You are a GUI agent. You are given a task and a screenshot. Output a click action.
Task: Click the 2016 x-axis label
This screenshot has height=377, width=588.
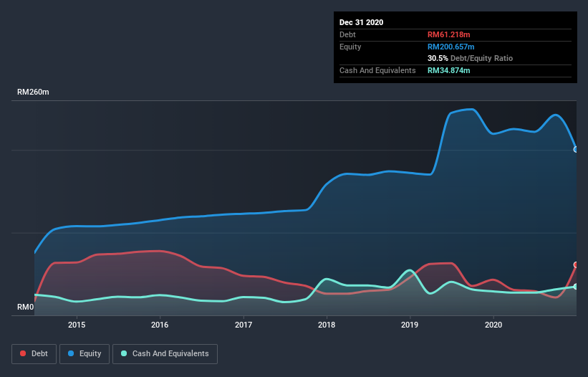[160, 325]
